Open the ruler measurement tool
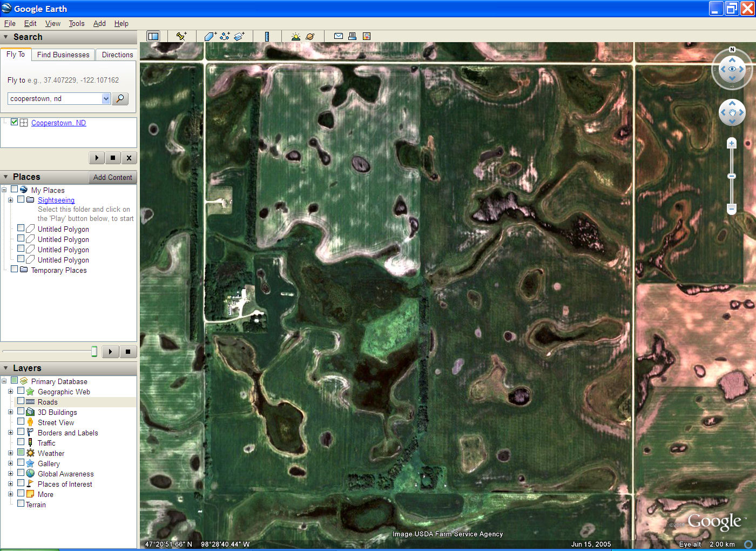Image resolution: width=756 pixels, height=551 pixels. [x=267, y=36]
